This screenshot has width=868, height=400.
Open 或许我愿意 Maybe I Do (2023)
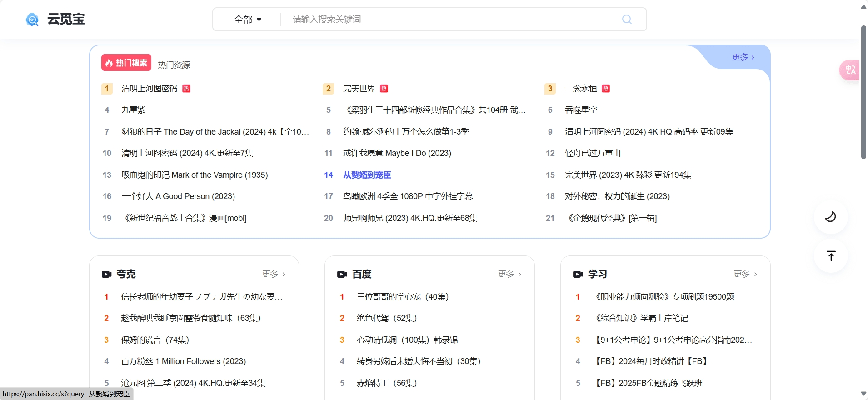click(x=397, y=153)
